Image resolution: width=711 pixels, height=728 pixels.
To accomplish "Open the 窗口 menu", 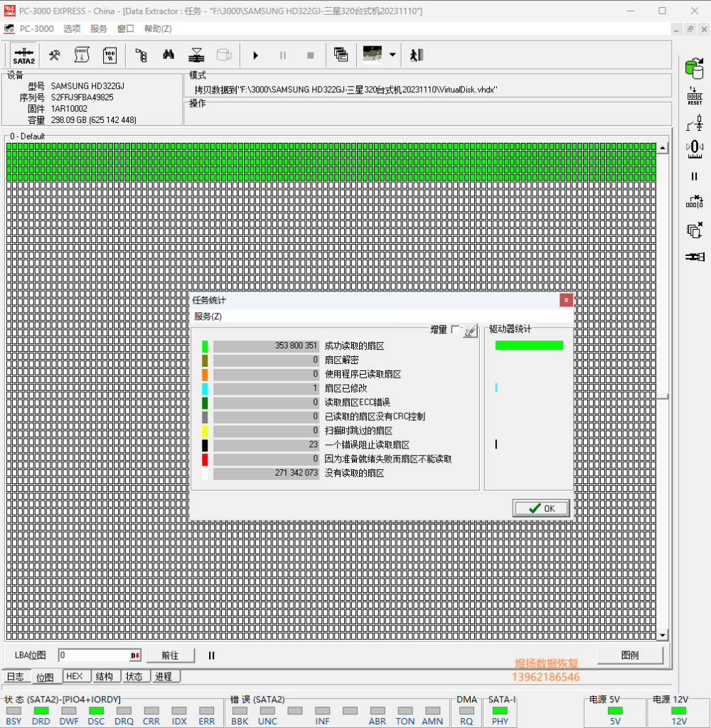I will click(125, 28).
